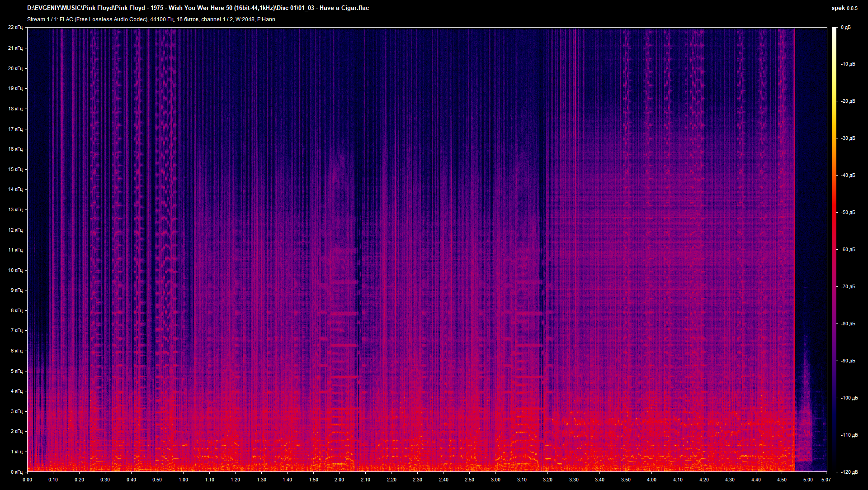Click the 0:00 time marker
The image size is (868, 490).
(x=27, y=480)
